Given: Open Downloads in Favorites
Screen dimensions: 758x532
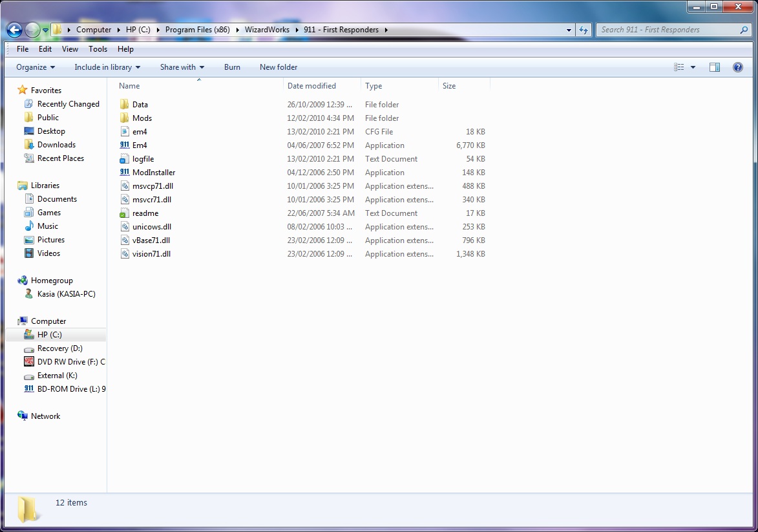Looking at the screenshot, I should click(x=57, y=145).
